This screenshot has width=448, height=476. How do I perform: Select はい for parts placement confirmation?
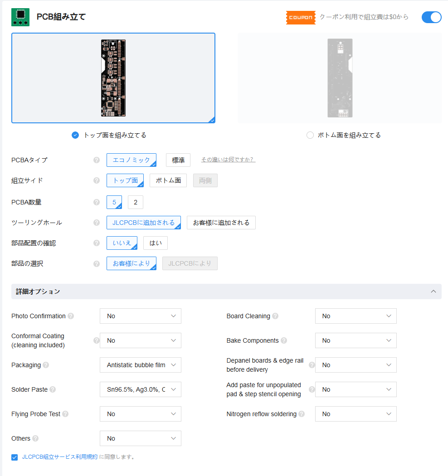click(156, 243)
